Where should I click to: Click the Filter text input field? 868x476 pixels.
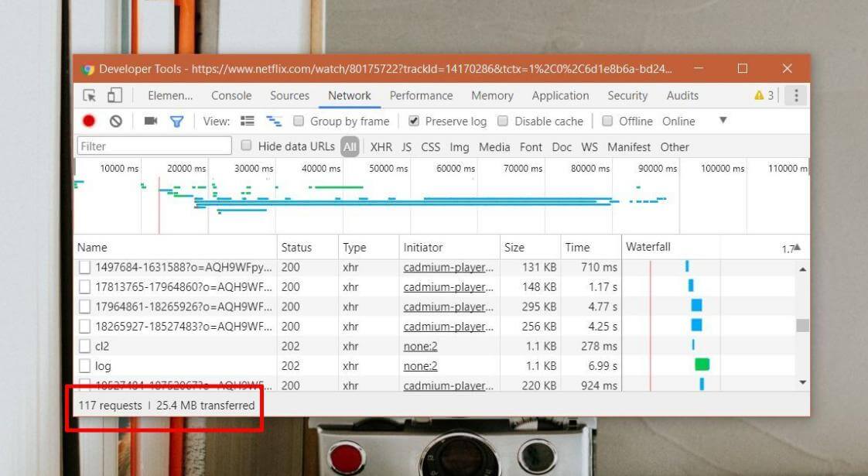tap(155, 146)
